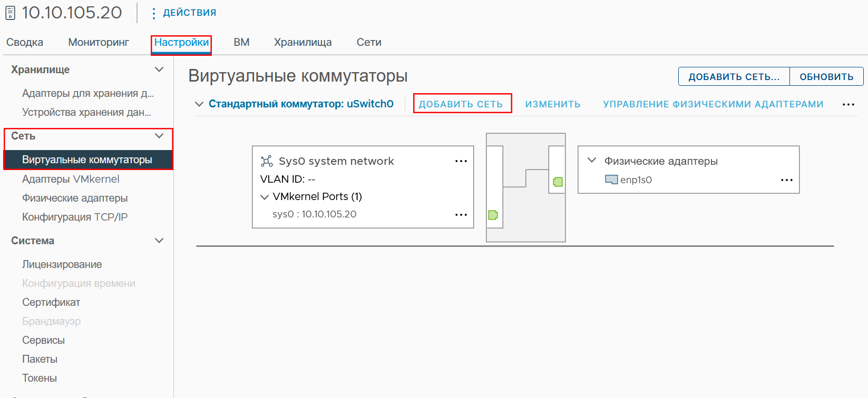The height and width of the screenshot is (398, 868).
Task: Open Пакеты settings
Action: pyautogui.click(x=40, y=359)
